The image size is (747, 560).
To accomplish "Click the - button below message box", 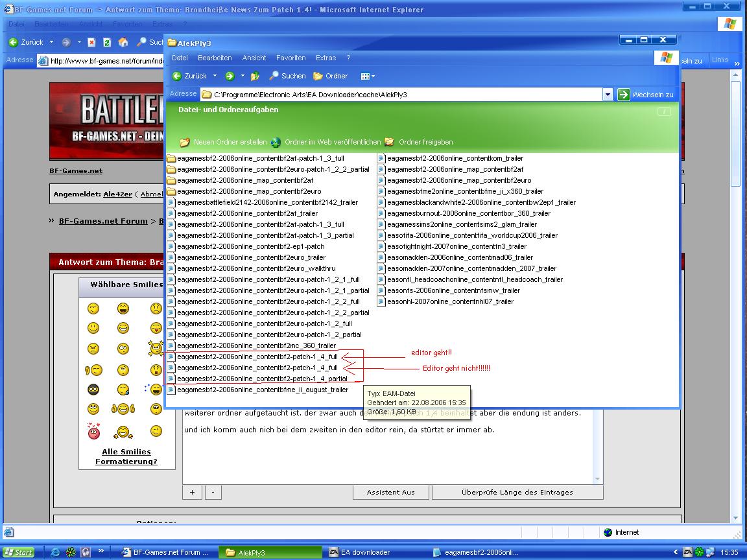I will tap(213, 493).
